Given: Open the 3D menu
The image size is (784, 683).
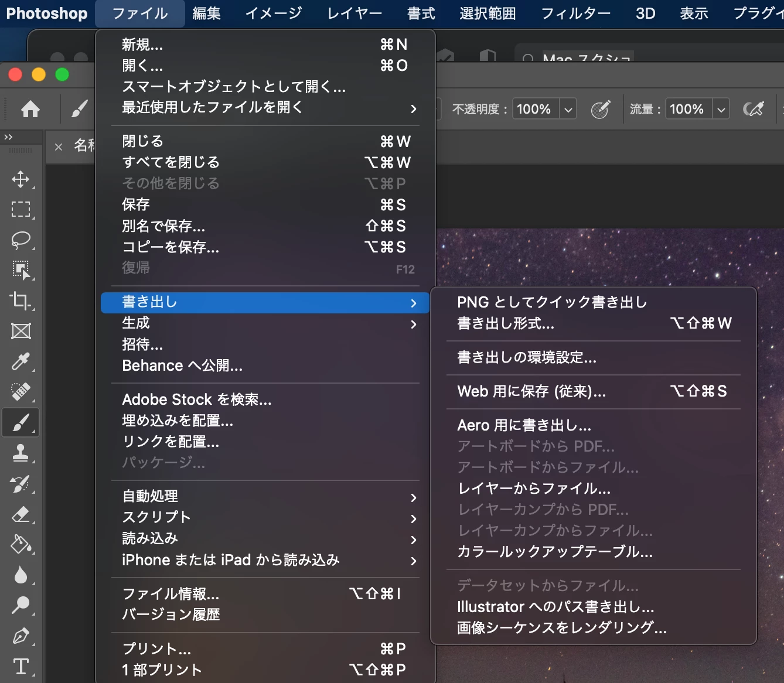Looking at the screenshot, I should 646,13.
